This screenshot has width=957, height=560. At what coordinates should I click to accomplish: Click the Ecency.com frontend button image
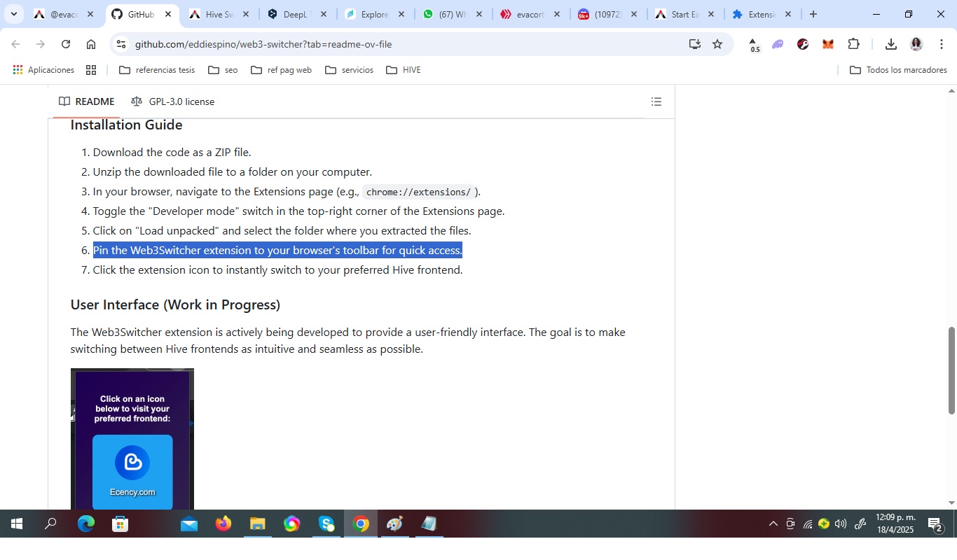132,472
